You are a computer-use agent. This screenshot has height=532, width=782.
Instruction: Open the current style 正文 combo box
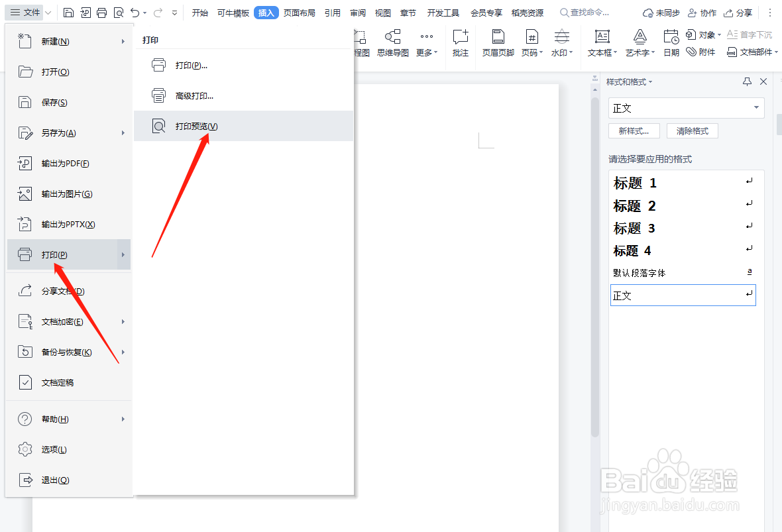click(x=687, y=108)
